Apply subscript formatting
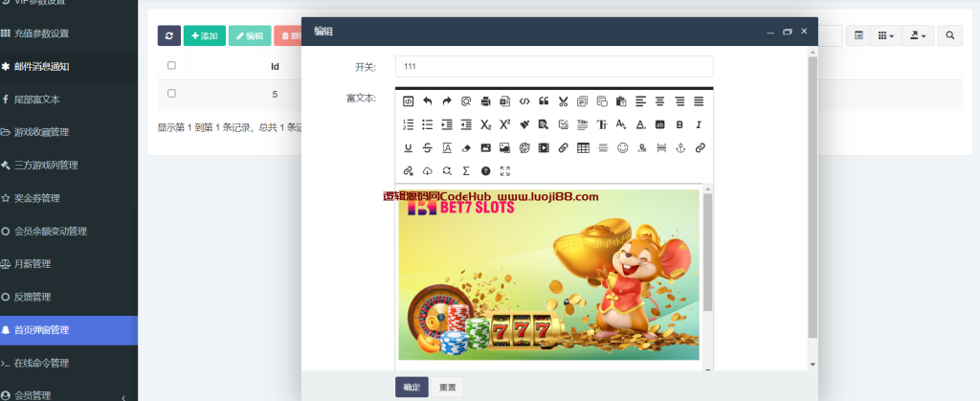This screenshot has height=401, width=980. [485, 124]
